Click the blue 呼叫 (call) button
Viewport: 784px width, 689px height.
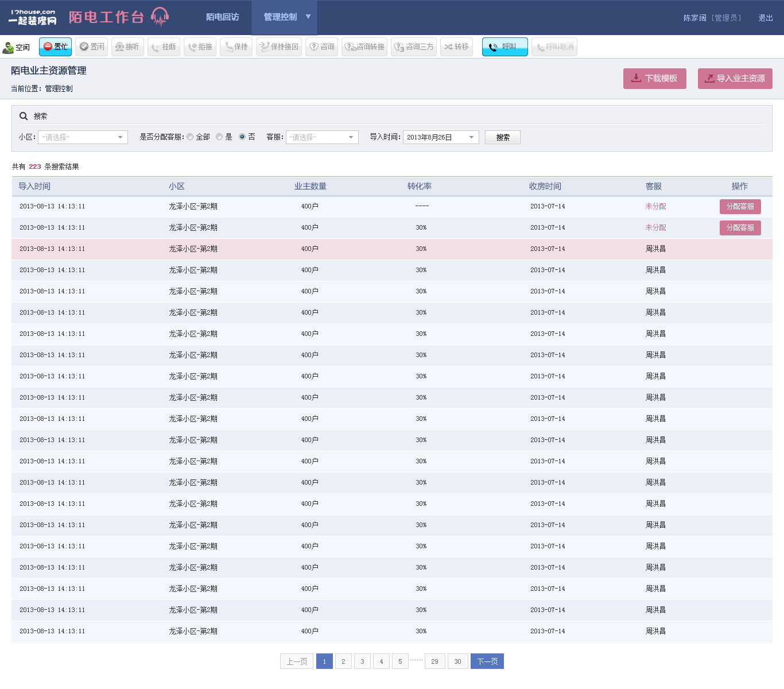[x=505, y=47]
